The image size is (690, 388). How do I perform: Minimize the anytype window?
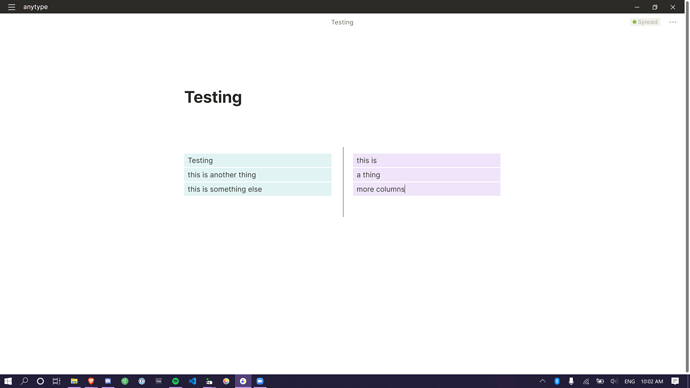(x=637, y=7)
